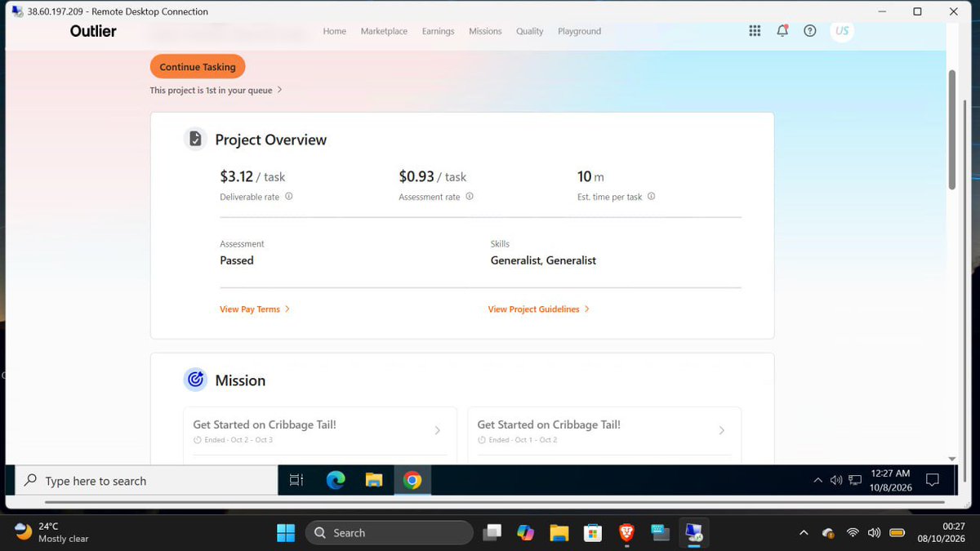Open remote clock 12:27 AM
Viewport: 980px width, 551px height.
coord(890,481)
